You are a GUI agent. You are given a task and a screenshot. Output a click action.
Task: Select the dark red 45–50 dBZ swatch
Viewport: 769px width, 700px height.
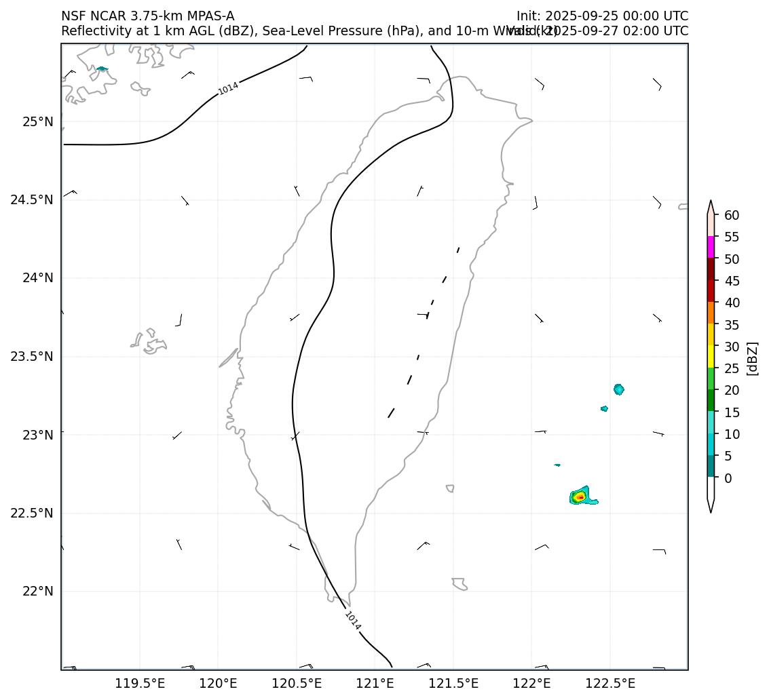pos(711,269)
